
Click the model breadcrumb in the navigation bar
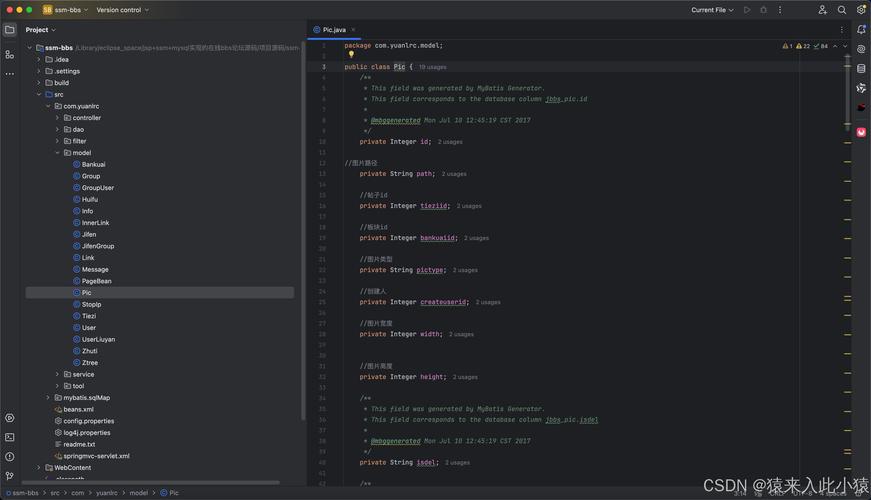[139, 493]
